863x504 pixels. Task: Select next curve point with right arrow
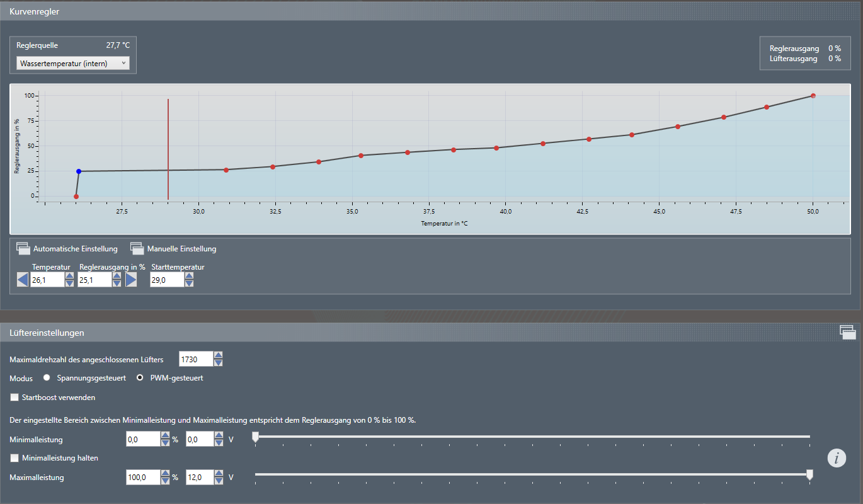pos(131,279)
